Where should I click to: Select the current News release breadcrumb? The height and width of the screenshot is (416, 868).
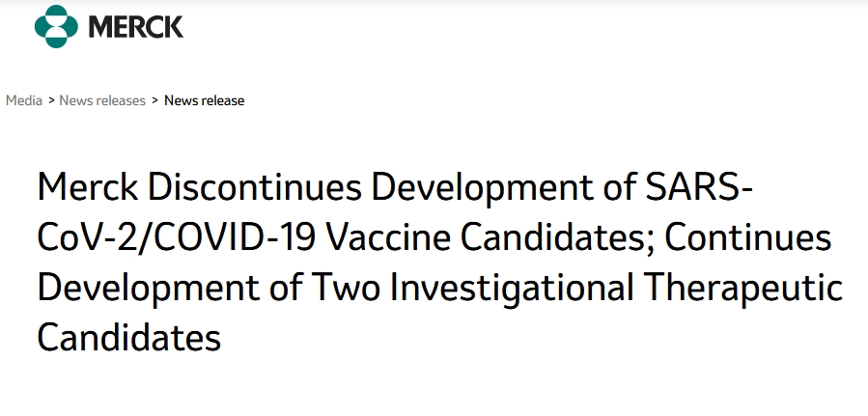point(205,100)
